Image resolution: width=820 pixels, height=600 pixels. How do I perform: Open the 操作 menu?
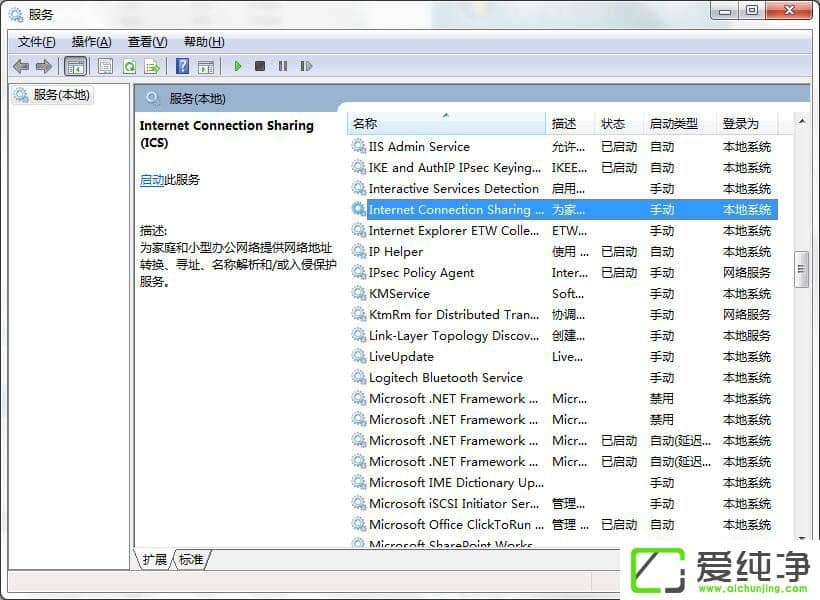91,41
